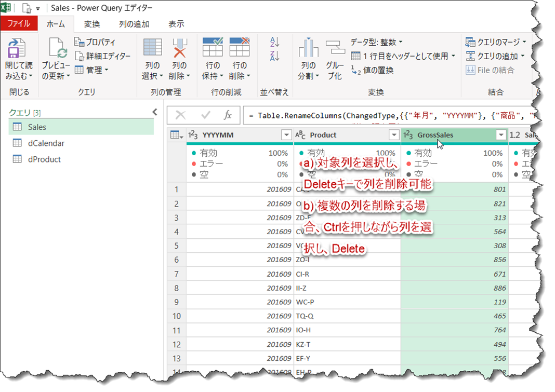Open Properties (プロパティ) in the ribbon
555x392 pixels.
[x=95, y=42]
